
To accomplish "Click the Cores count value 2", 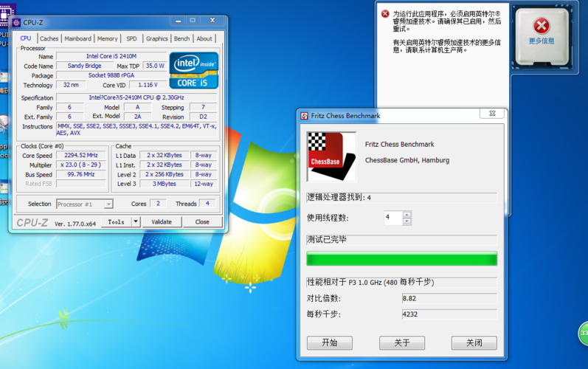I will (x=158, y=203).
